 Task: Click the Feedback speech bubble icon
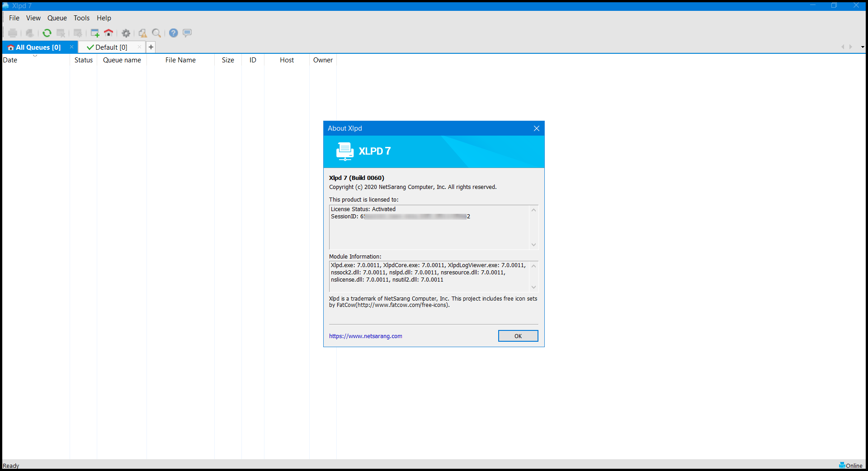pyautogui.click(x=187, y=33)
